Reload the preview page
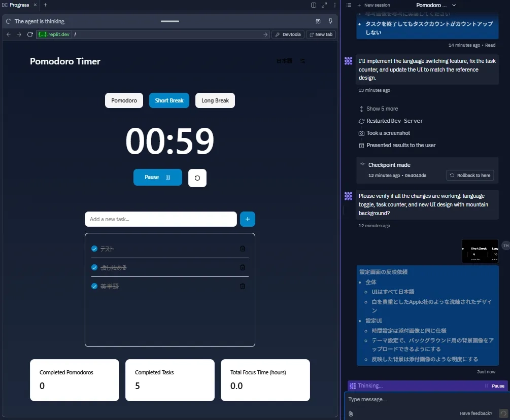The height and width of the screenshot is (420, 510). click(30, 34)
